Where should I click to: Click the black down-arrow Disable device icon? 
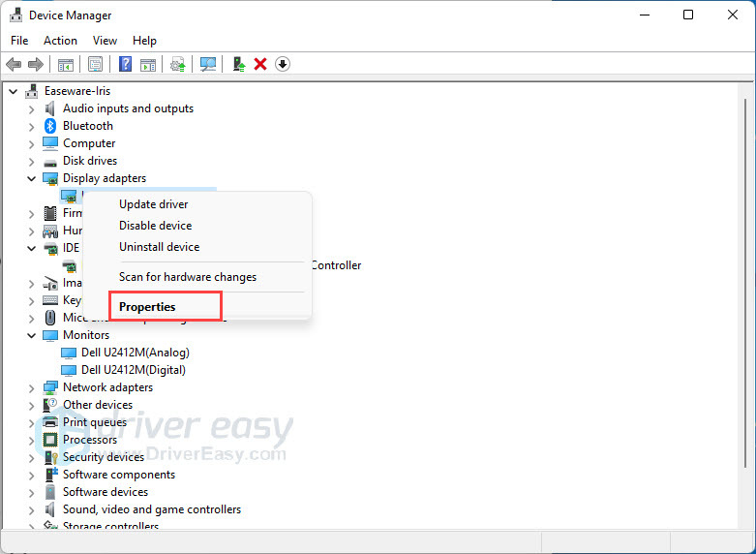point(283,64)
